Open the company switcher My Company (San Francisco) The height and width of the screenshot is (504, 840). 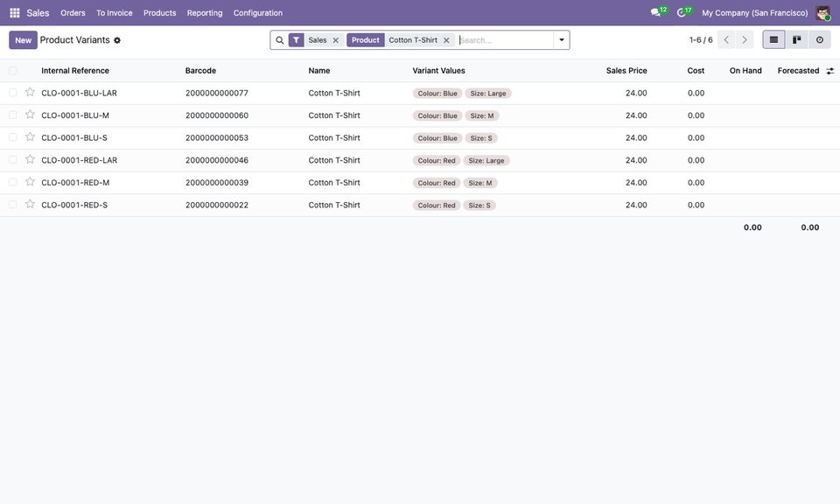coord(754,13)
